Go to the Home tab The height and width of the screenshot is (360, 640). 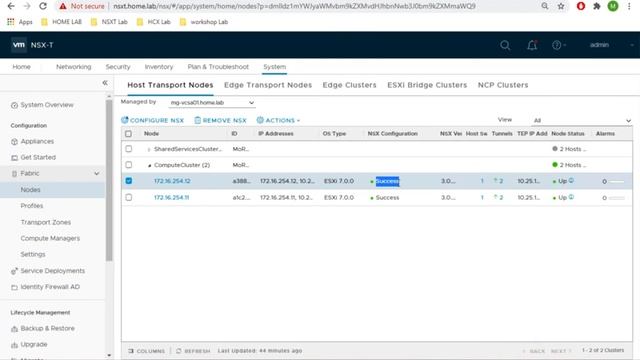tap(21, 67)
